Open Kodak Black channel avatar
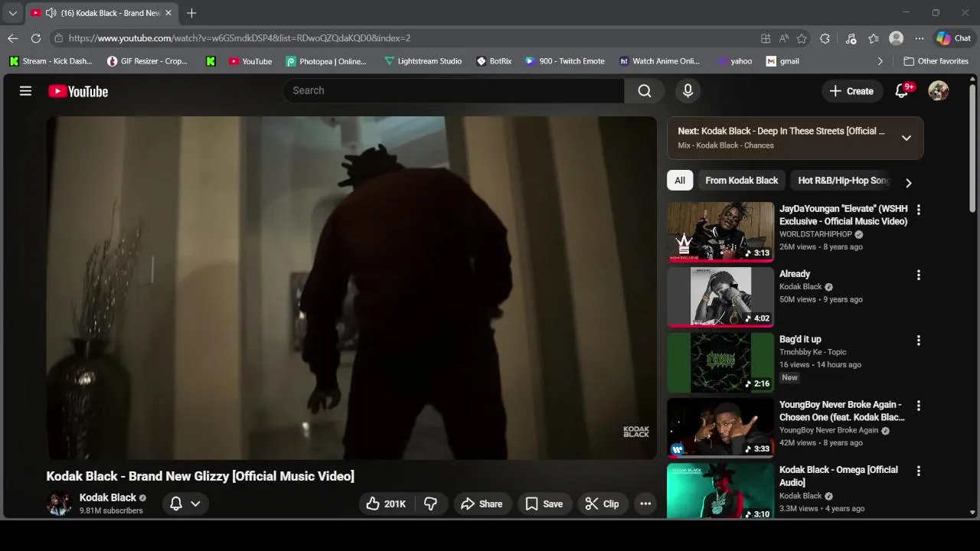Image resolution: width=980 pixels, height=551 pixels. tap(59, 504)
